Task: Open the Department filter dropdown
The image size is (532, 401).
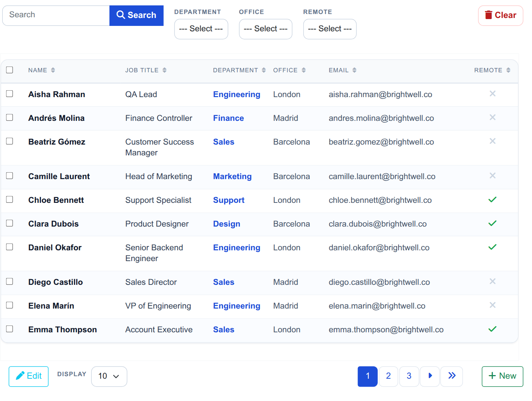Action: tap(201, 29)
